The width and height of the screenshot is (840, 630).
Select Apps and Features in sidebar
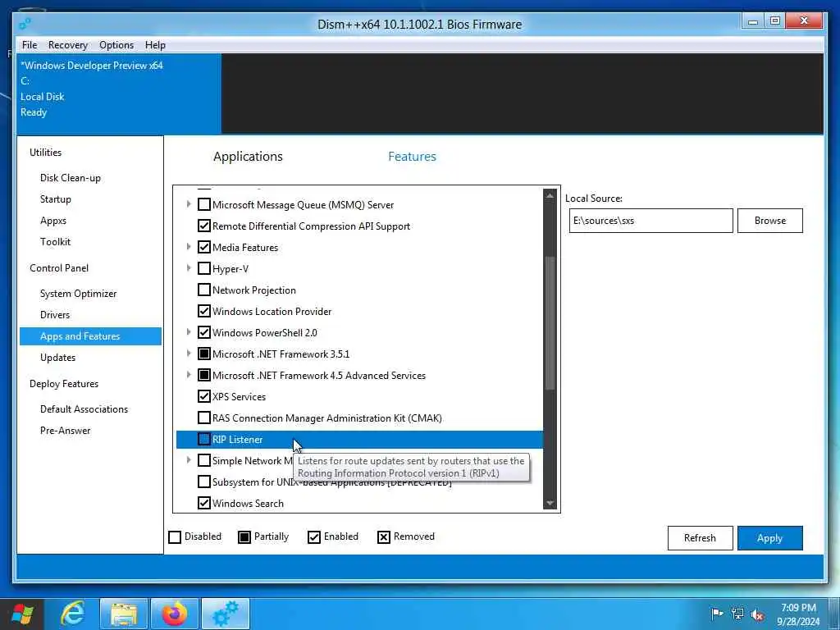click(90, 336)
